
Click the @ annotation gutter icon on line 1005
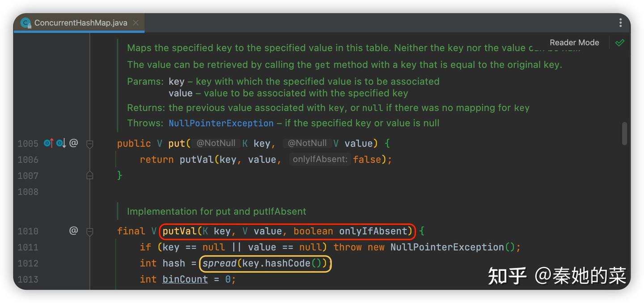(74, 143)
